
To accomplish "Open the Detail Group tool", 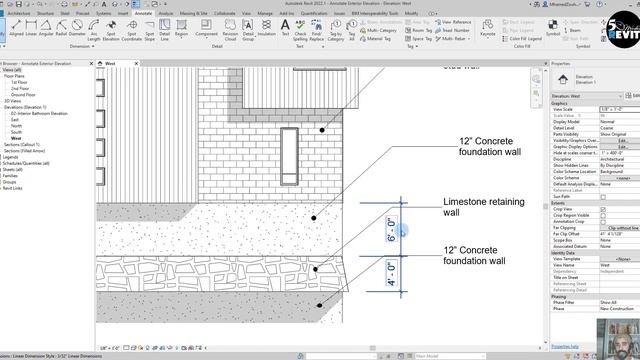I will click(248, 30).
